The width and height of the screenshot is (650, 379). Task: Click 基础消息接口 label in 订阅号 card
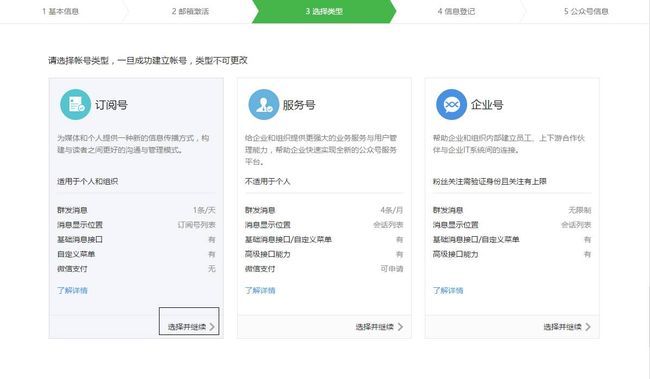click(x=80, y=239)
